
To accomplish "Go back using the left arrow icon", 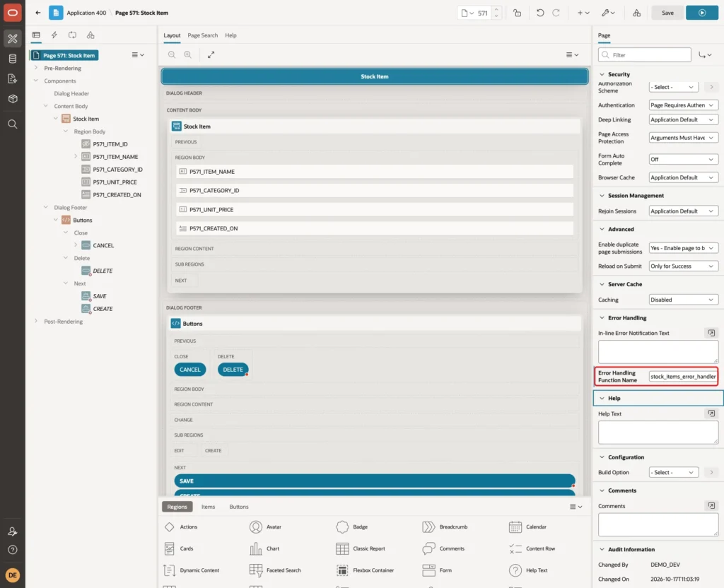I will click(x=38, y=13).
